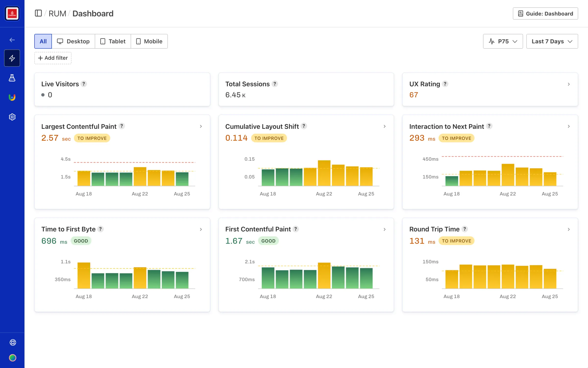Open settings gear in sidebar
Image resolution: width=588 pixels, height=368 pixels.
pos(12,117)
